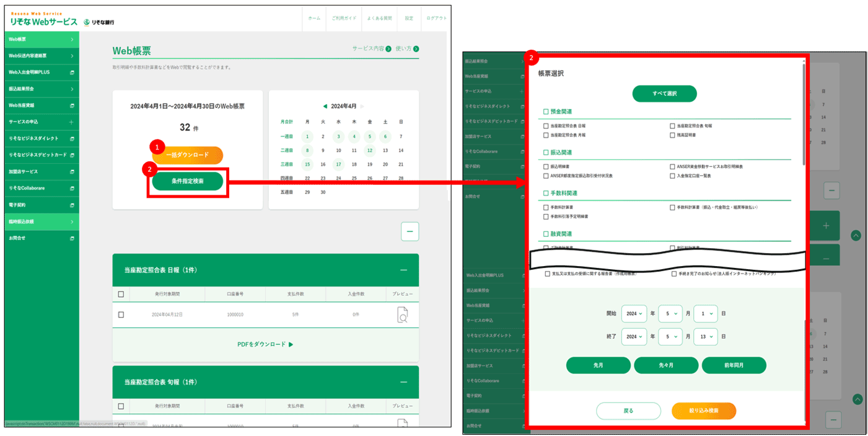Tick the 入金指定口座一覧表 checkbox
The height and width of the screenshot is (436, 868).
click(x=672, y=176)
